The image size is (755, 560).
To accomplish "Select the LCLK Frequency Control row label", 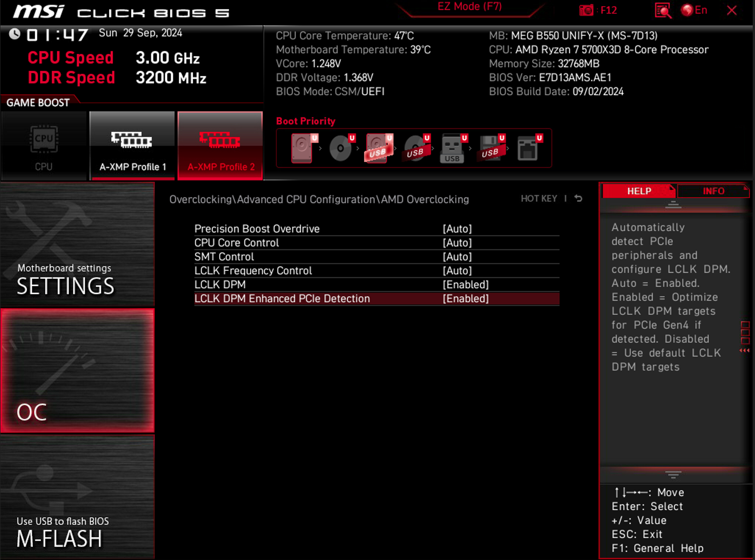I will coord(253,270).
